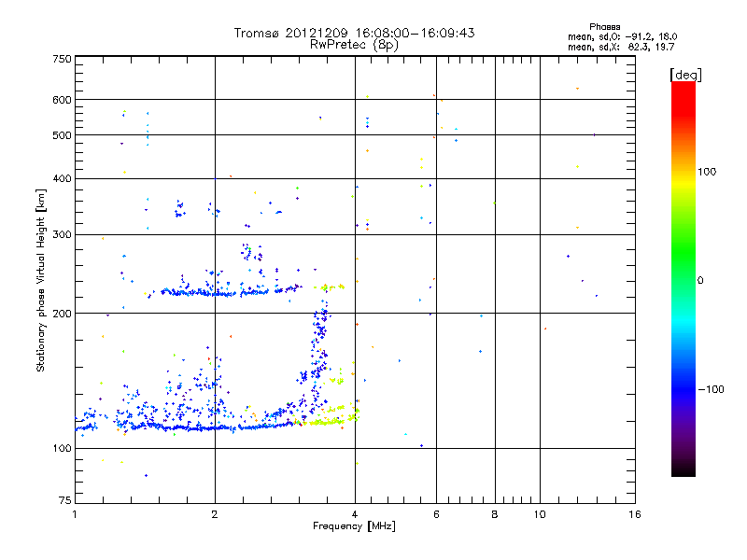Click the x-axis tick label '10'

pyautogui.click(x=540, y=514)
